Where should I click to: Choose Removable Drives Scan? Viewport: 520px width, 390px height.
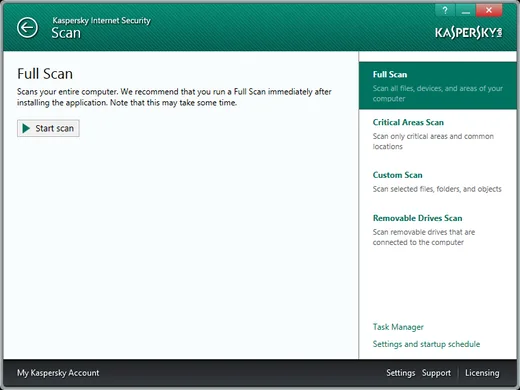pos(417,218)
